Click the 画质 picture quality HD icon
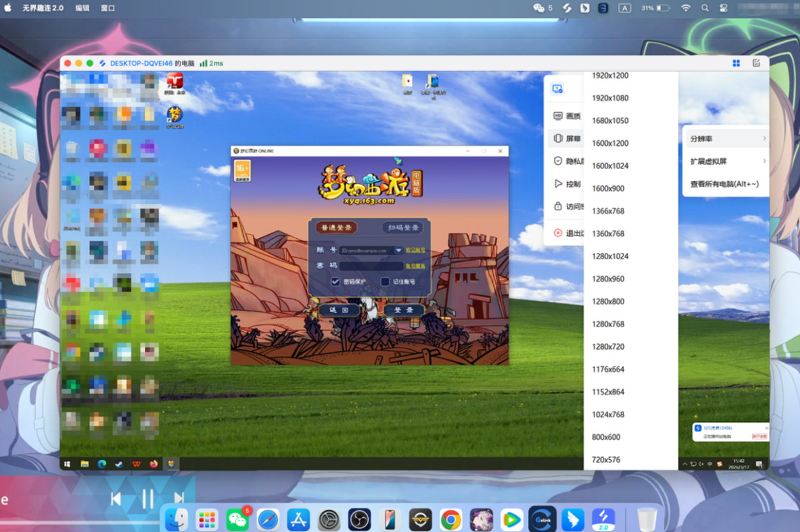Image resolution: width=800 pixels, height=532 pixels. (558, 116)
